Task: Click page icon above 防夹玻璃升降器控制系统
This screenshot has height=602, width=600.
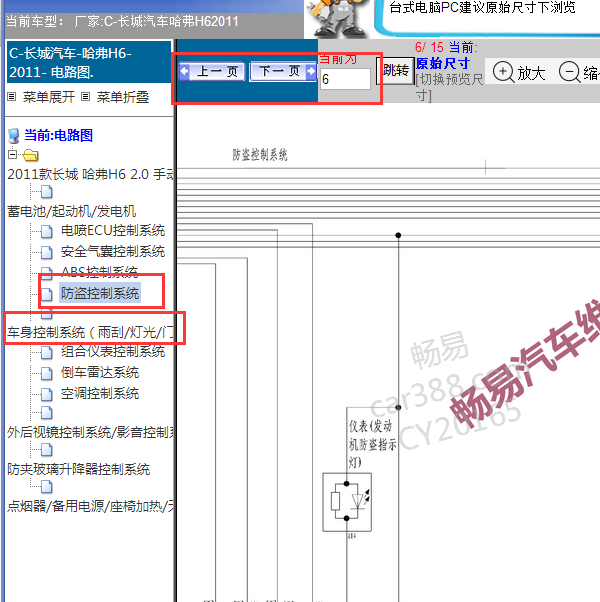Action: [47, 449]
